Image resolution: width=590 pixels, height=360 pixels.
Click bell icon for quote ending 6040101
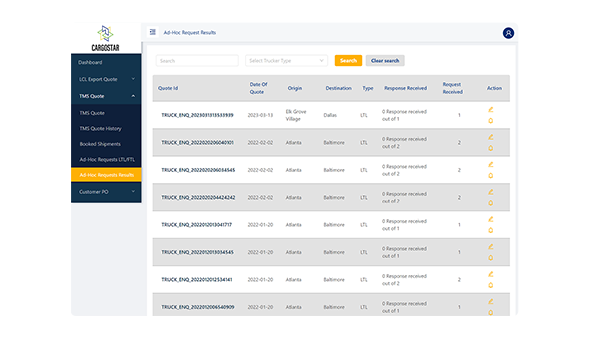490,148
